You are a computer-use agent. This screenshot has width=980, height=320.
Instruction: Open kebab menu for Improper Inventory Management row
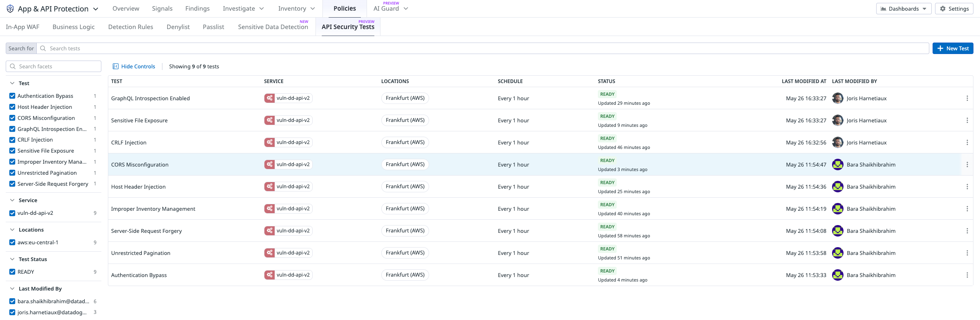[x=967, y=209]
